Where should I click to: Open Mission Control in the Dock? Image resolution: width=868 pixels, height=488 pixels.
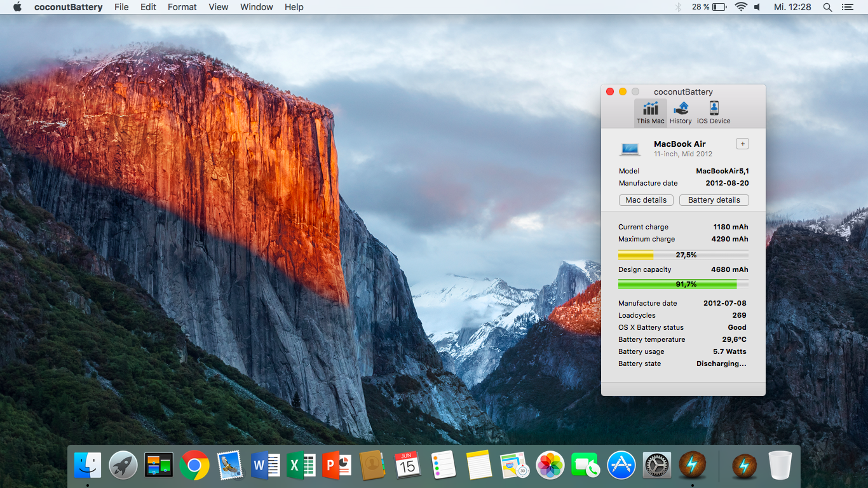coord(159,465)
